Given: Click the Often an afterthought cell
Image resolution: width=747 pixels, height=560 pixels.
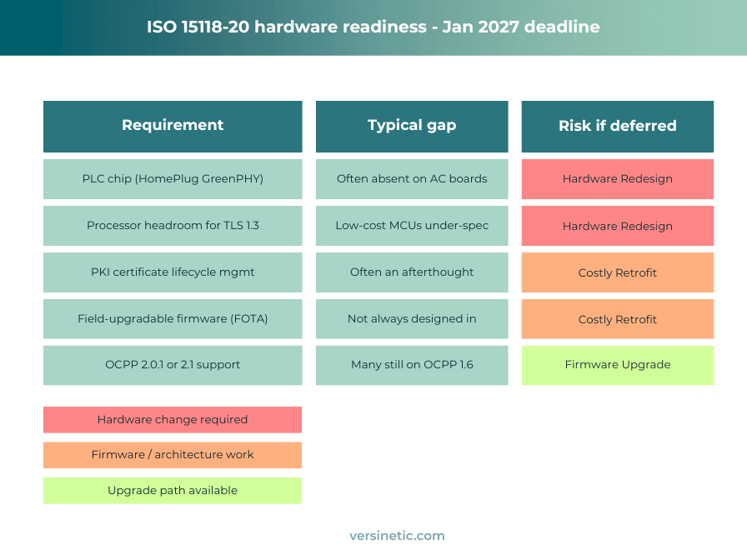Looking at the screenshot, I should pyautogui.click(x=412, y=272).
